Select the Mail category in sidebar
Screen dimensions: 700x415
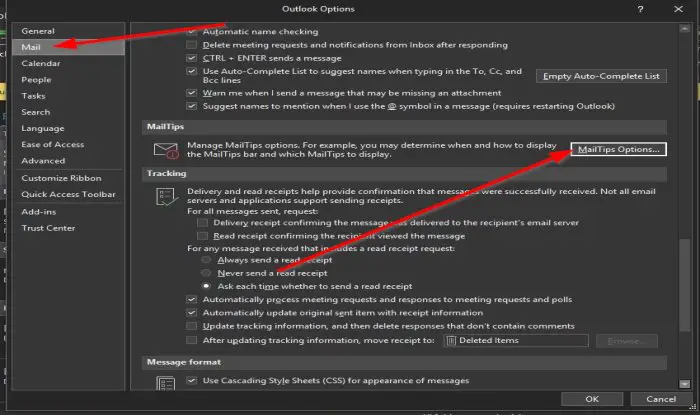[x=68, y=47]
